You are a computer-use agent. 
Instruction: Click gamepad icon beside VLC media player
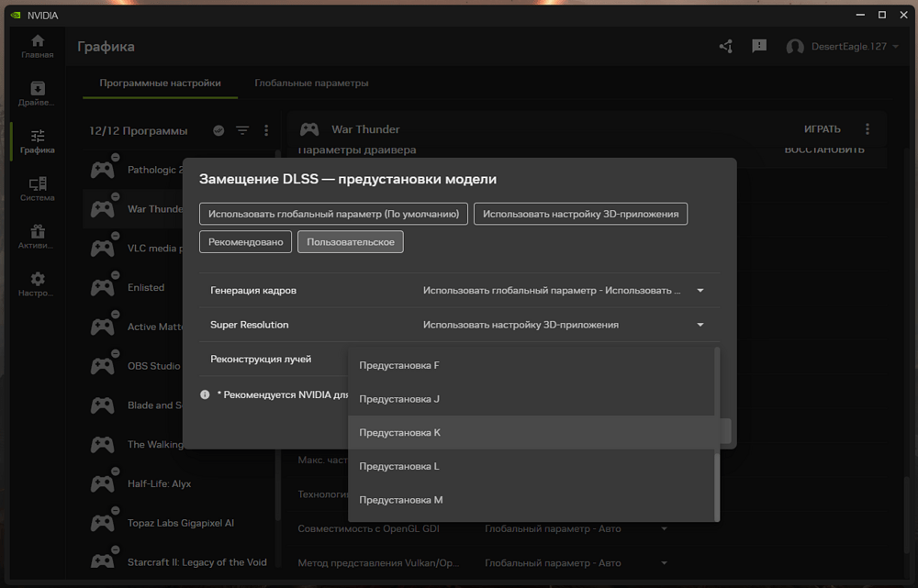click(x=103, y=248)
